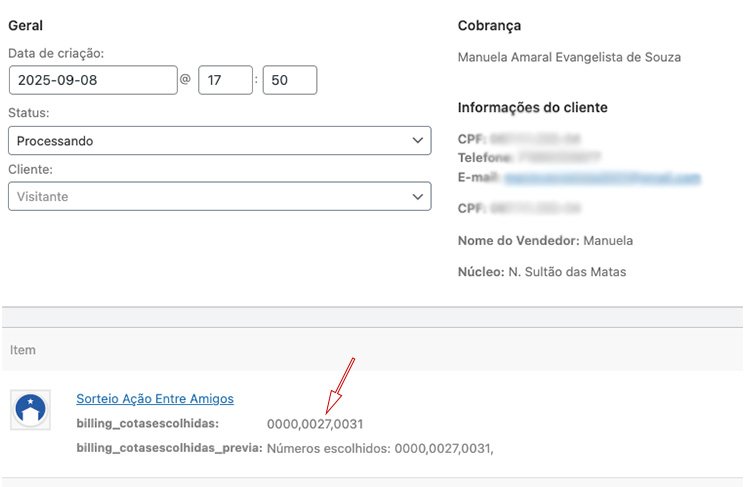Open the Status dropdown showing Processando

click(x=218, y=141)
